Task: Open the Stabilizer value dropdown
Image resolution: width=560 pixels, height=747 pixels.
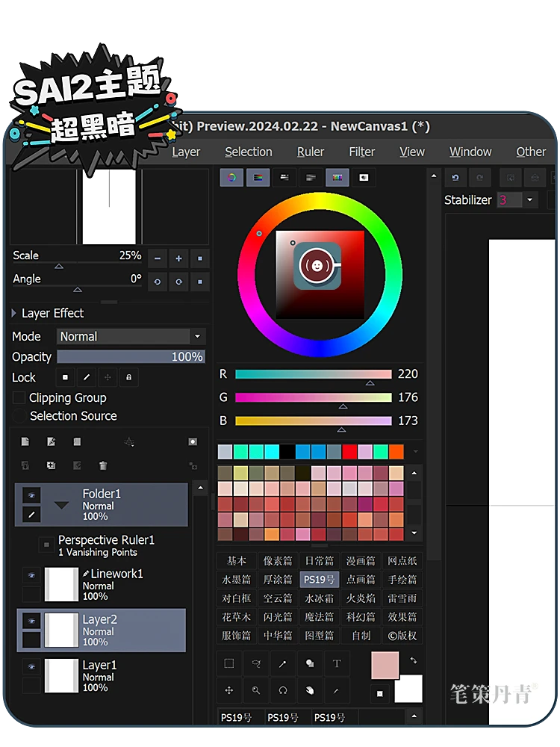Action: click(530, 200)
